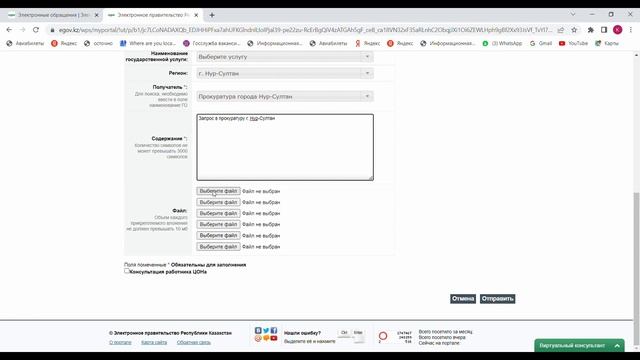Close the Электронные обращения tab

(97, 15)
